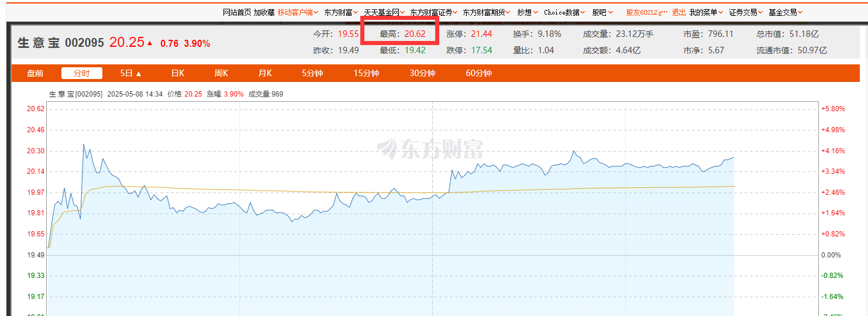Click the 今开 value 19.55
Viewport: 868px width, 316px height.
[348, 34]
